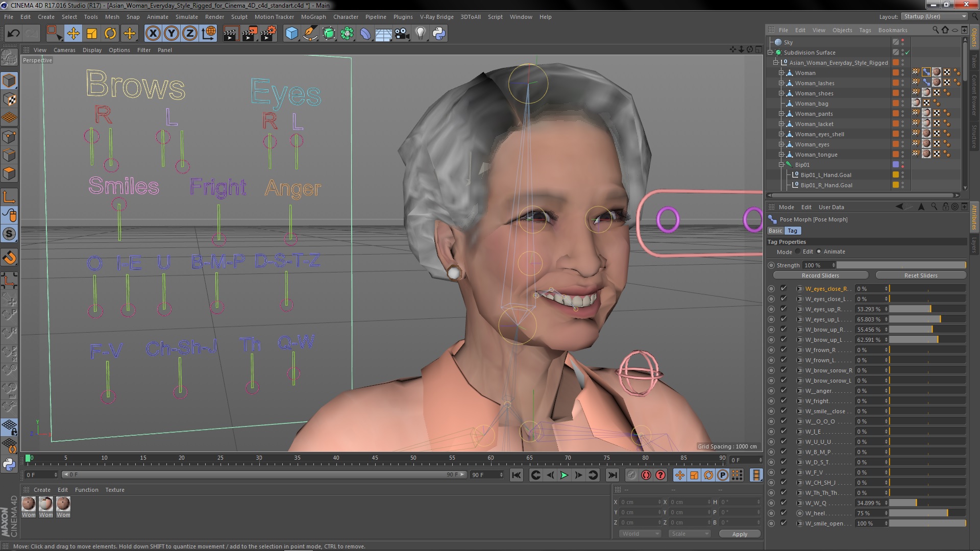The width and height of the screenshot is (980, 551).
Task: Open the viewport Cameras menu
Action: point(64,50)
